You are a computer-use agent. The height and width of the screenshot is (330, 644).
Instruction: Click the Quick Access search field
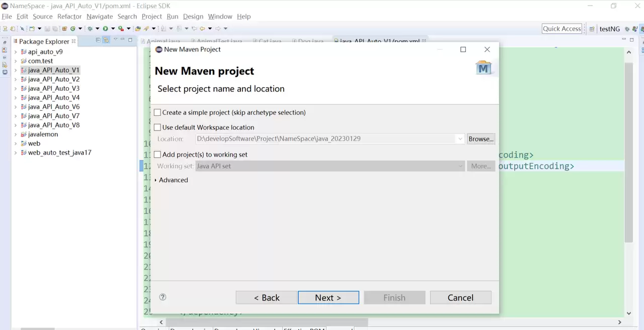click(x=562, y=29)
